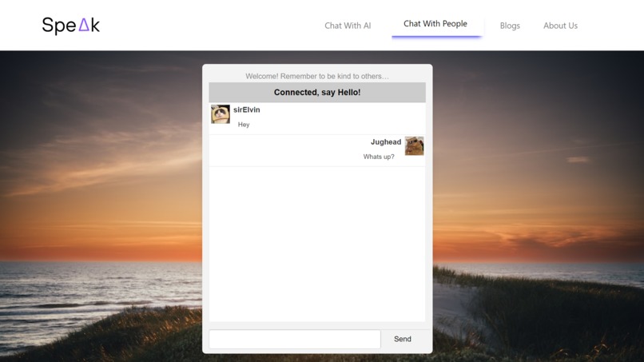
Task: Click the Speak logo
Action: pos(70,25)
